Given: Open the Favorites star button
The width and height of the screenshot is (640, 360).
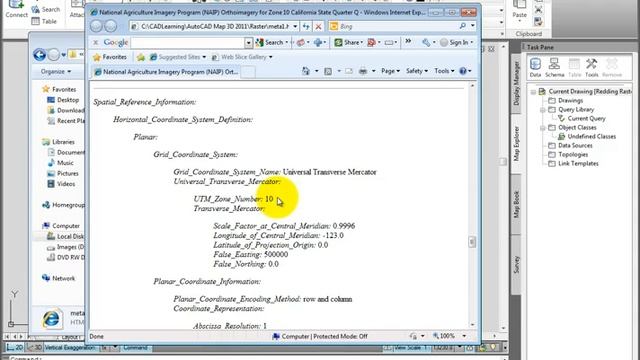Looking at the screenshot, I should (109, 57).
